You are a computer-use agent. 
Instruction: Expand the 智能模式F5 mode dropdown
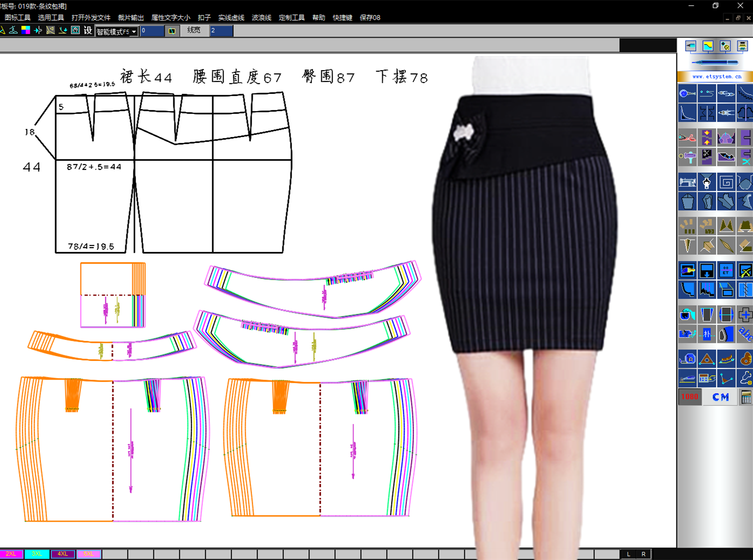133,32
